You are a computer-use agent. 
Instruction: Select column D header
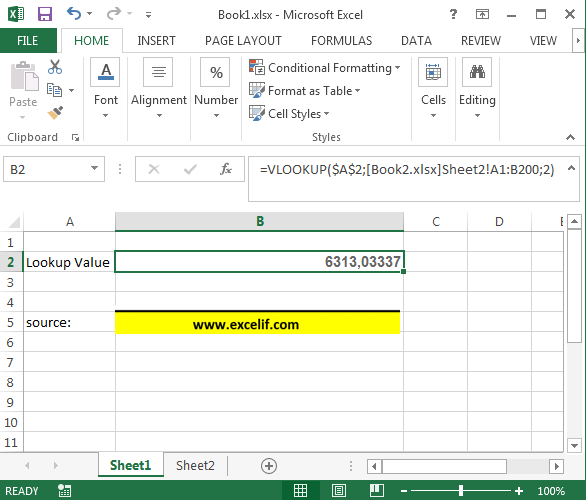[499, 222]
